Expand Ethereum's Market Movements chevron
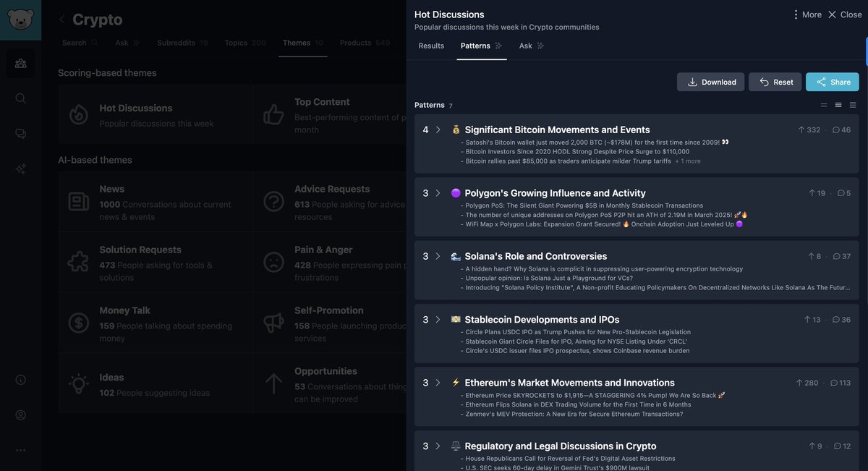Viewport: 868px width, 471px height. tap(438, 383)
